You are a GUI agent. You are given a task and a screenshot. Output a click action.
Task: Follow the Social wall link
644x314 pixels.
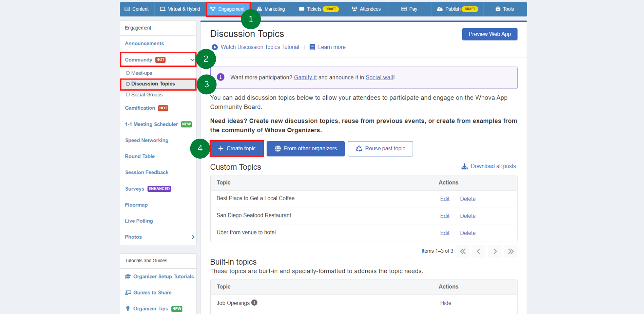click(x=379, y=77)
